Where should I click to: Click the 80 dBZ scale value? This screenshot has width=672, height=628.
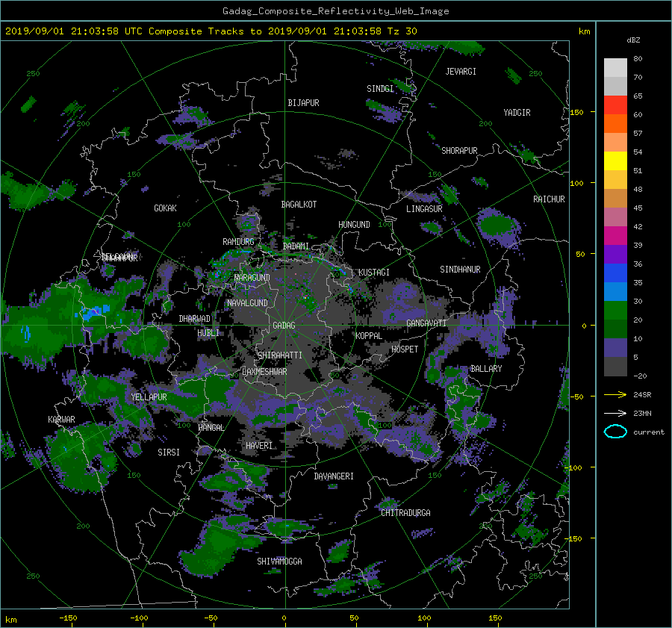tap(638, 59)
